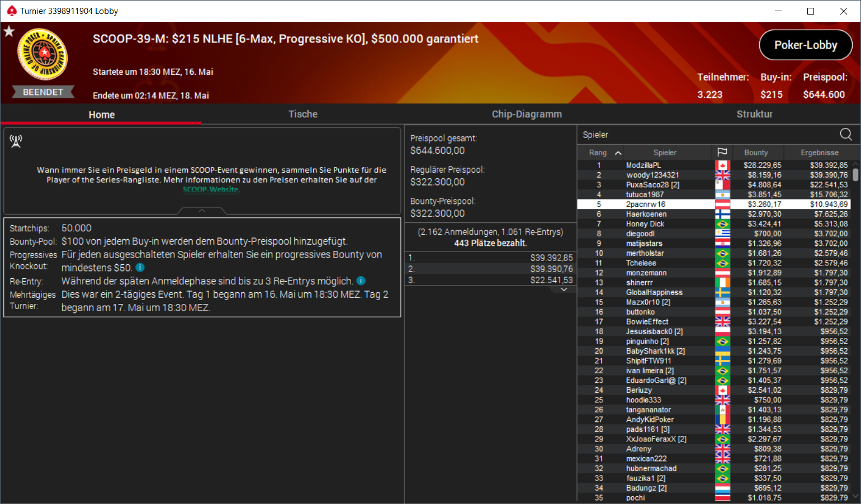Select player row Adreny
Image resolution: width=861 pixels, height=504 pixels.
click(714, 449)
